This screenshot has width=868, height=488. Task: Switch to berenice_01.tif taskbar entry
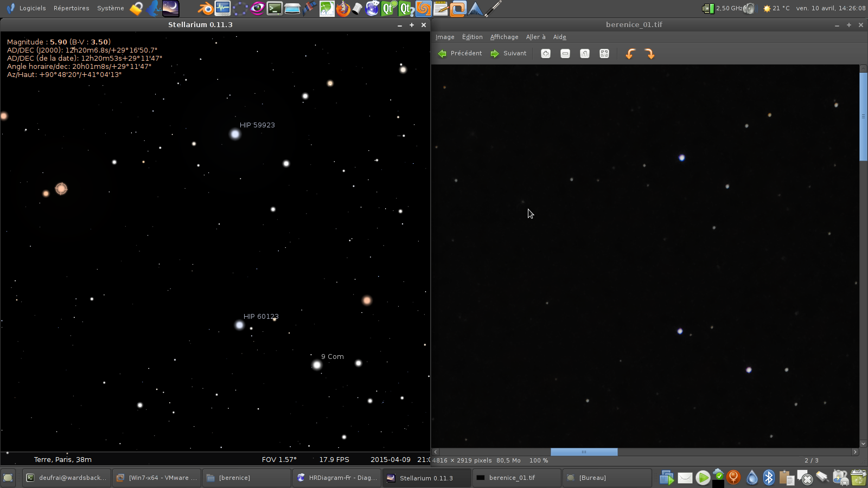pos(518,478)
